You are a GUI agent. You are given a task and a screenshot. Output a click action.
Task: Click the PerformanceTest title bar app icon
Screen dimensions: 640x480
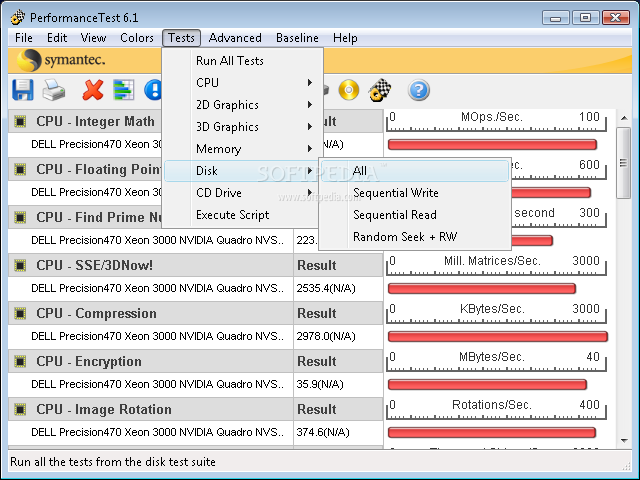pyautogui.click(x=18, y=18)
